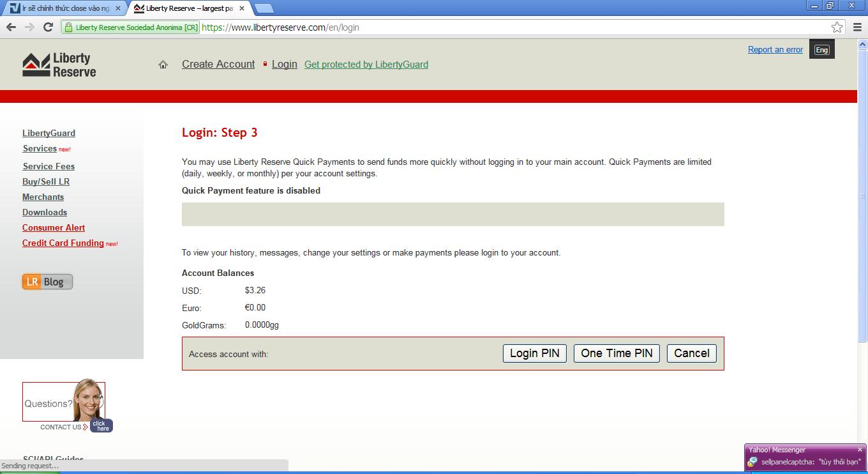
Task: Click the Liberty Reserve logo
Action: (59, 65)
